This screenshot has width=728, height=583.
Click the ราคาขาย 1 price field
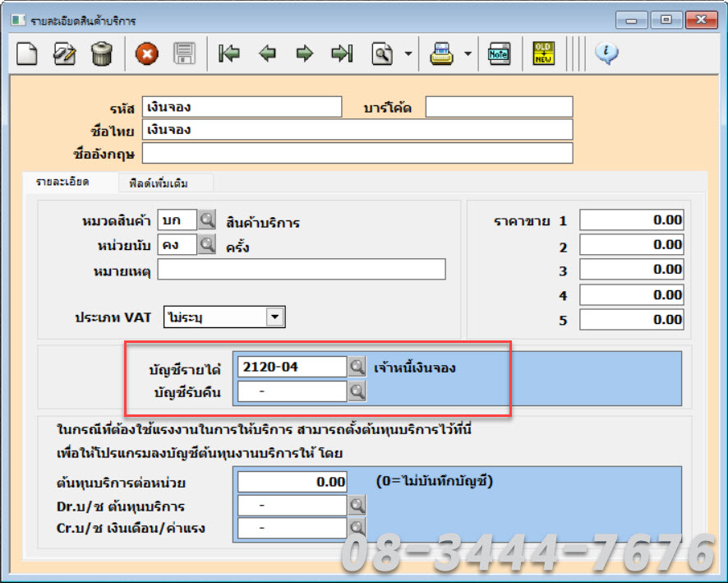(x=632, y=220)
